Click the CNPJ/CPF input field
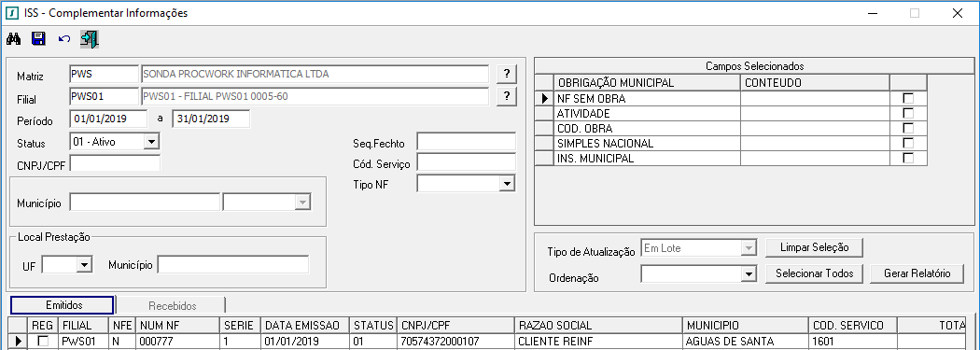 point(115,163)
